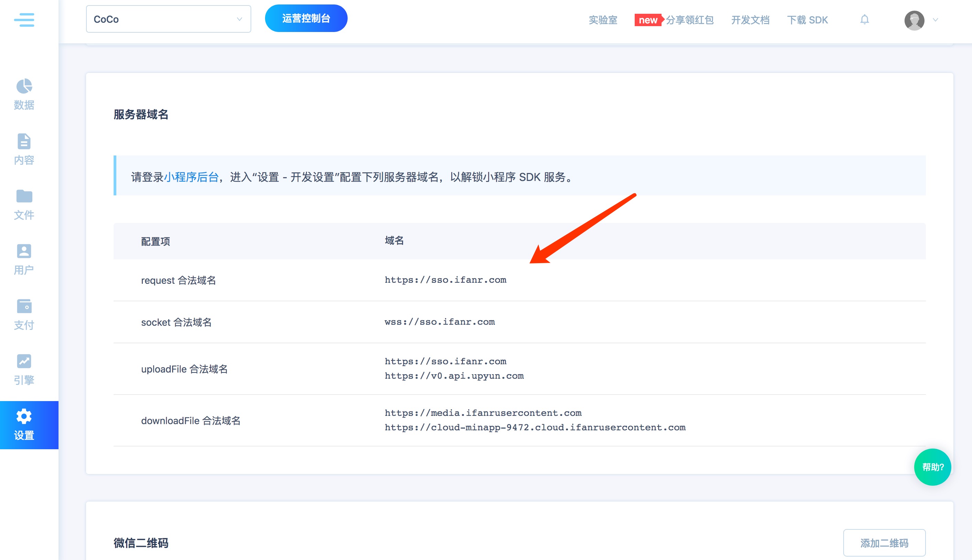Viewport: 972px width, 560px height.
Task: Open the CoCo app selector dropdown
Action: pos(168,19)
